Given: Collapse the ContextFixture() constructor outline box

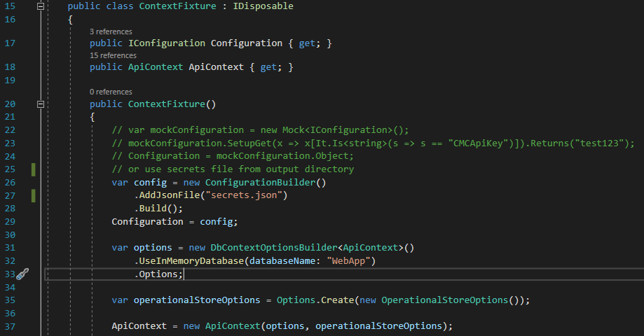Looking at the screenshot, I should (x=40, y=104).
